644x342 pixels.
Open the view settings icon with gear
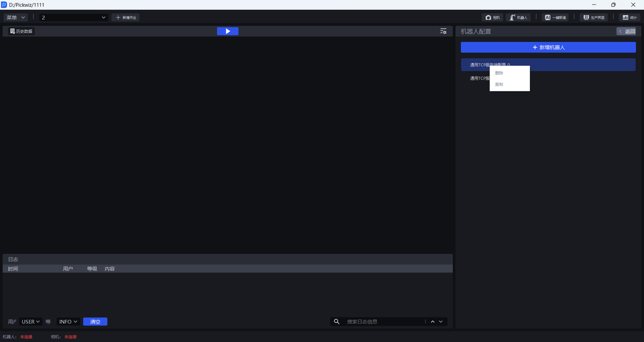pos(443,31)
